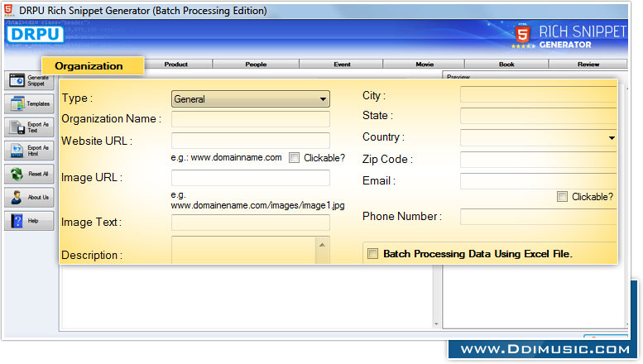Click the 'Organization Name :' label
Viewport: 643px width, 364px height.
[111, 119]
